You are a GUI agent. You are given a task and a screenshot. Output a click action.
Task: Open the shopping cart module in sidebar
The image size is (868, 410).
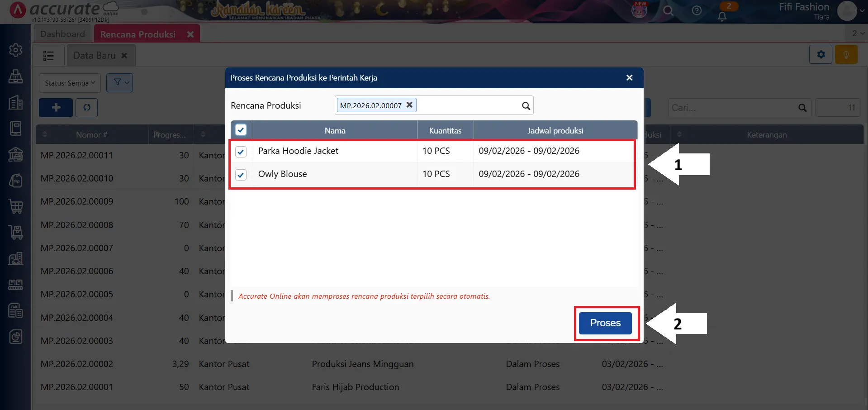[16, 206]
